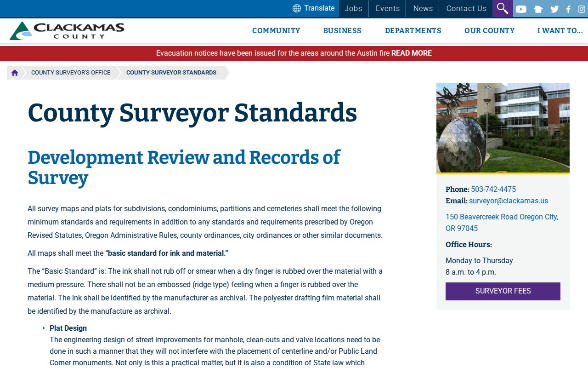Expand the Departments navigation menu
The height and width of the screenshot is (368, 588).
(x=413, y=31)
